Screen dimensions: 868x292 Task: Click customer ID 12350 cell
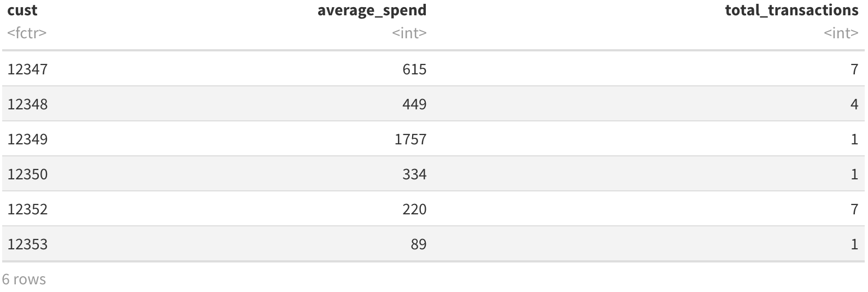coord(28,174)
